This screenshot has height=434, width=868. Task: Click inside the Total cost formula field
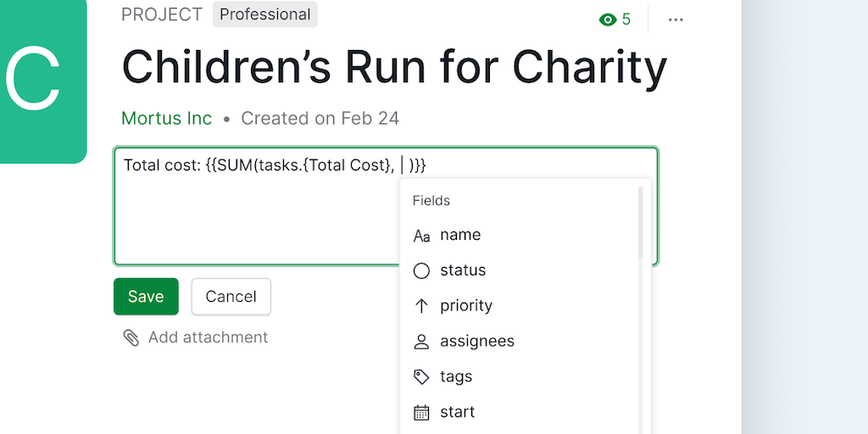coord(254,212)
